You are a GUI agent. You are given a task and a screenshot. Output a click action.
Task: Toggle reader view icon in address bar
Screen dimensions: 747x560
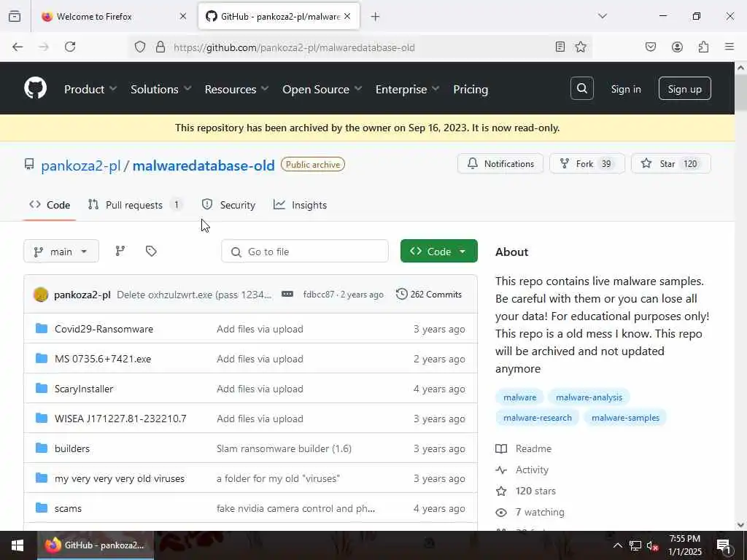tap(560, 47)
